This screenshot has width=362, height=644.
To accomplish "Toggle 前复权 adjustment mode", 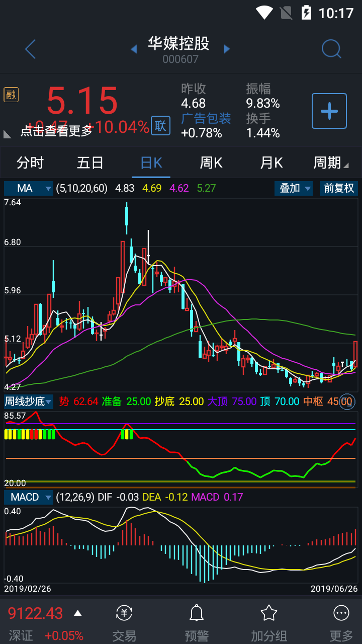I will pos(339,188).
